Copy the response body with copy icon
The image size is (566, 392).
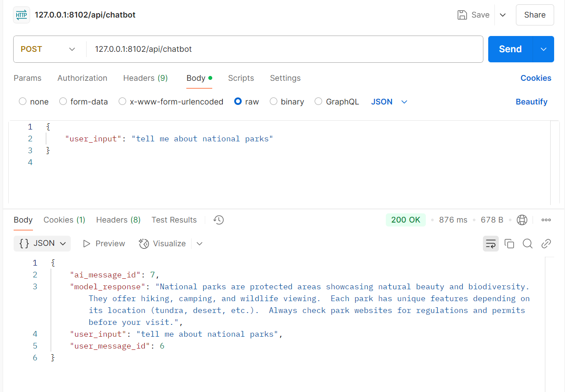pyautogui.click(x=509, y=244)
